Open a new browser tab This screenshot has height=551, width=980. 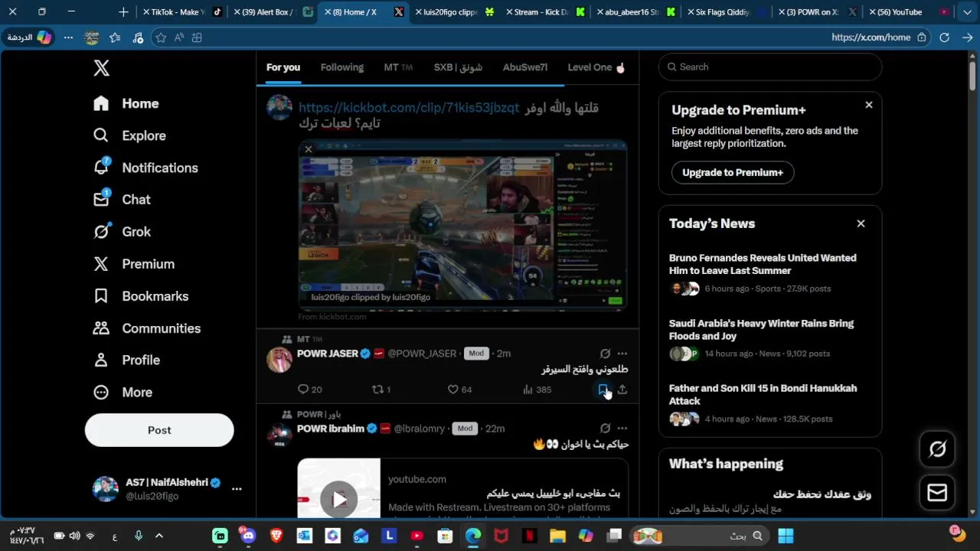coord(123,12)
